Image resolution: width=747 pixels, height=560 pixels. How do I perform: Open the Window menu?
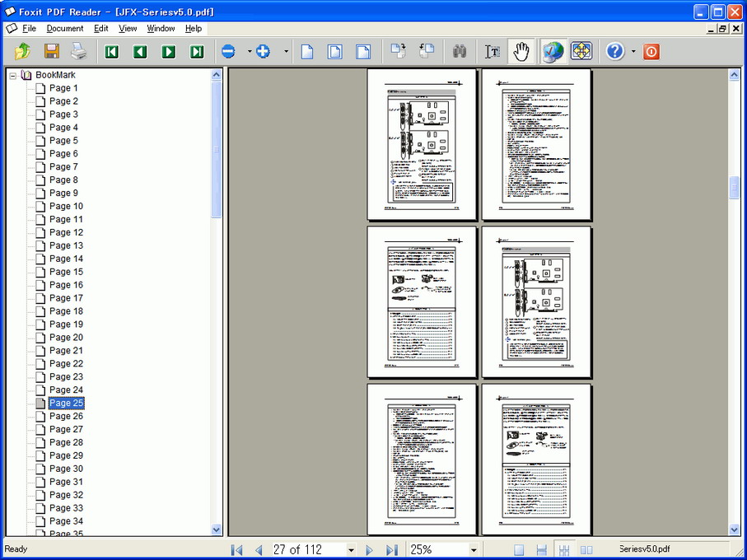click(x=161, y=29)
